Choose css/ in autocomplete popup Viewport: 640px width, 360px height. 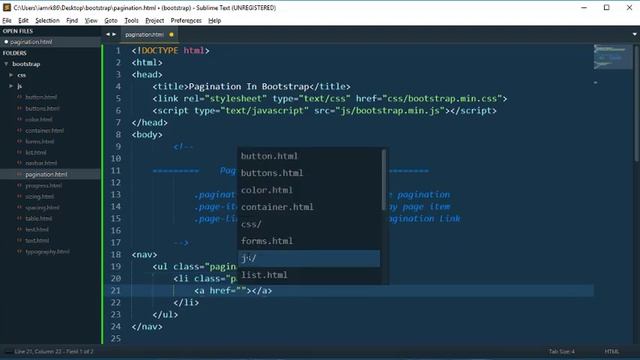[x=309, y=224]
